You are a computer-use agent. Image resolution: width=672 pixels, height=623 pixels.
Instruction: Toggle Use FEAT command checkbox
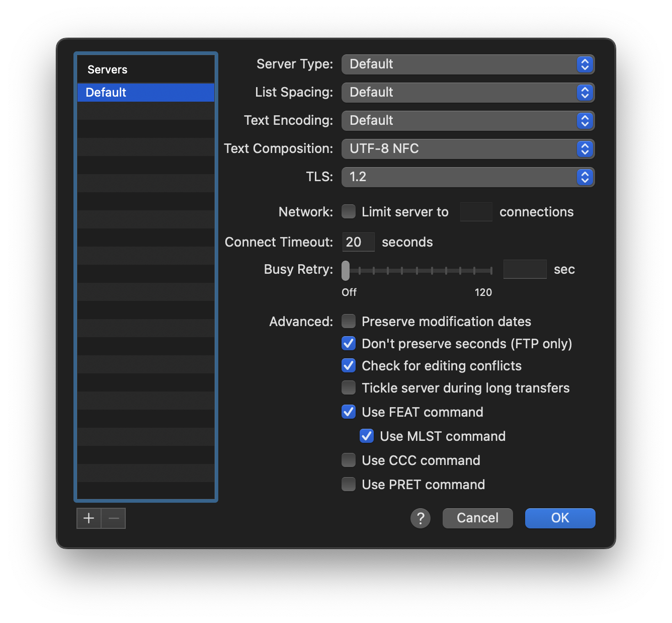point(349,412)
